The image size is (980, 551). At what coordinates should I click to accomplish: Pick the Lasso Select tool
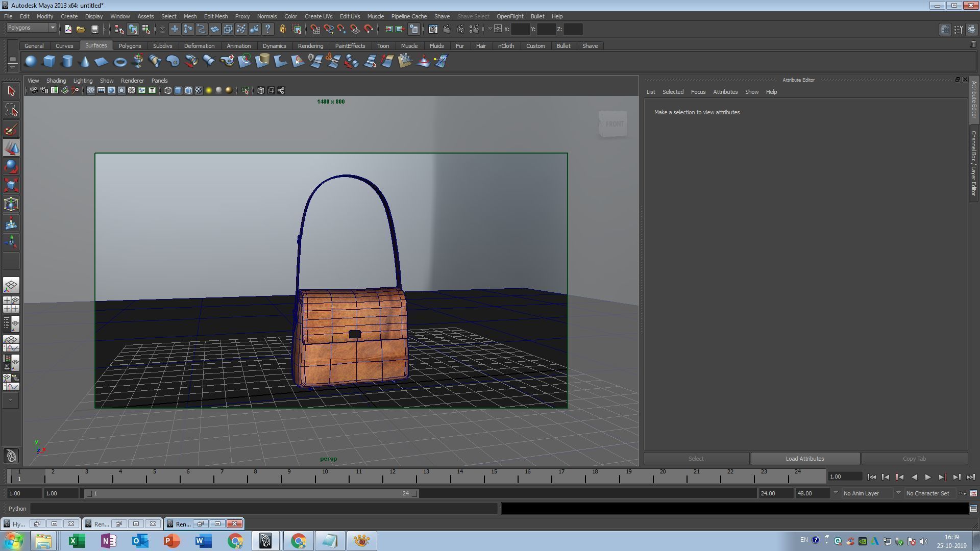(x=11, y=110)
